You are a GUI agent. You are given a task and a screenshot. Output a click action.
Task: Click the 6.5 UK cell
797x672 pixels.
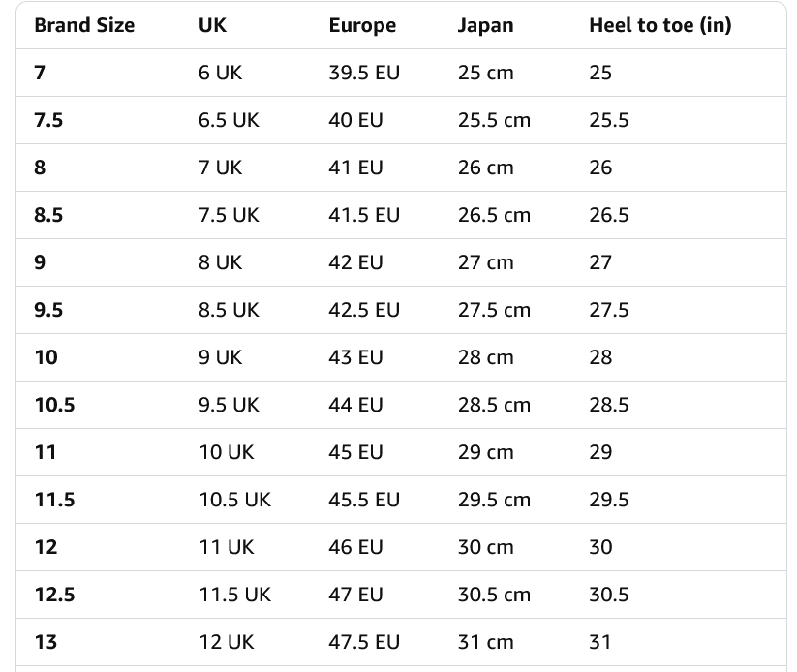[x=229, y=120]
